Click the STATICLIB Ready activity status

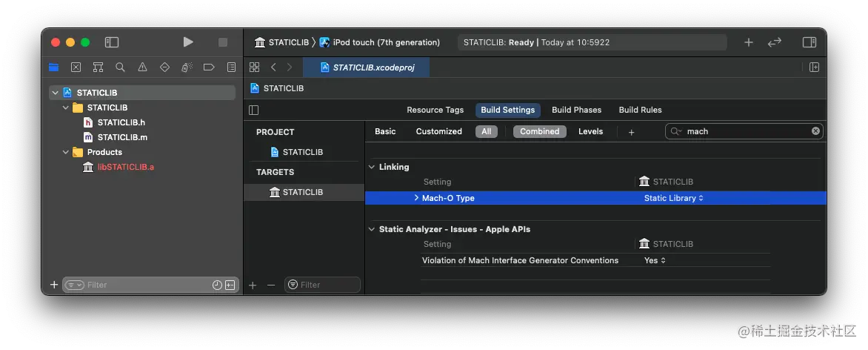coord(592,42)
